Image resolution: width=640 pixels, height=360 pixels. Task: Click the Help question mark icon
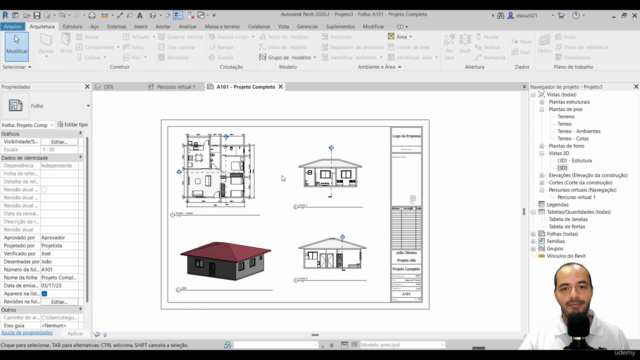(x=576, y=16)
